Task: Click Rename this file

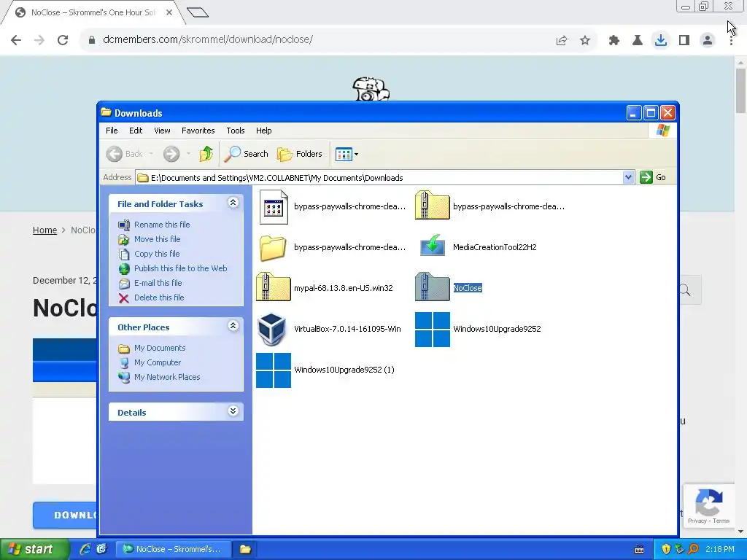Action: pos(162,225)
